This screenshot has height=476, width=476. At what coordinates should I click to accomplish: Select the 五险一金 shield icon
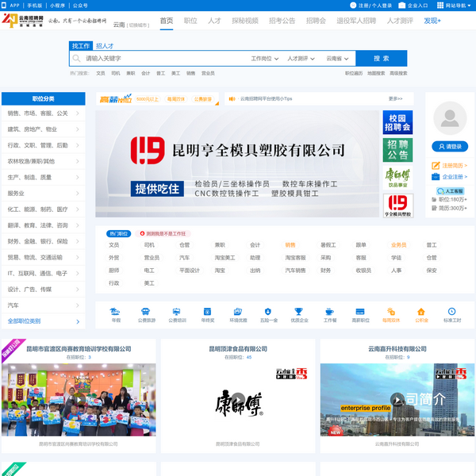(267, 312)
